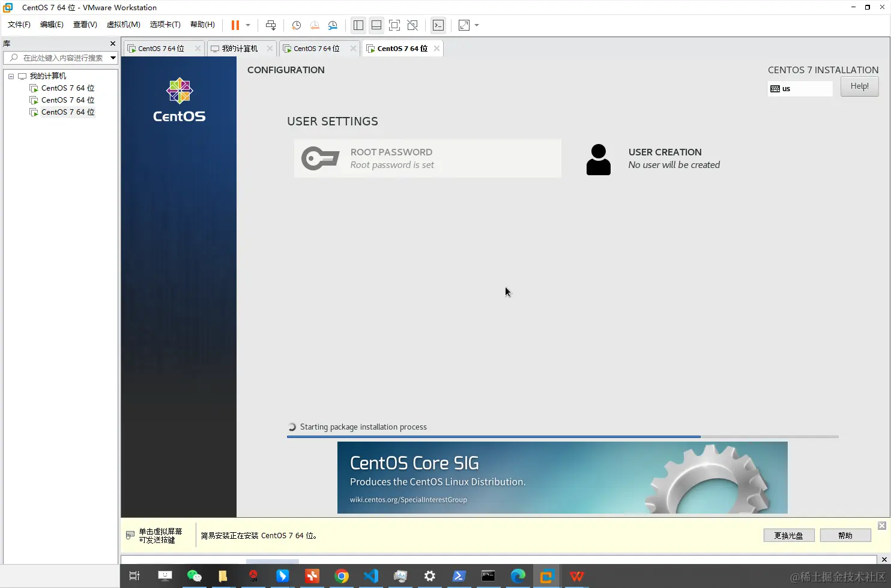Image resolution: width=891 pixels, height=588 pixels.
Task: Open the 虚拟机(M) menu
Action: (x=123, y=25)
